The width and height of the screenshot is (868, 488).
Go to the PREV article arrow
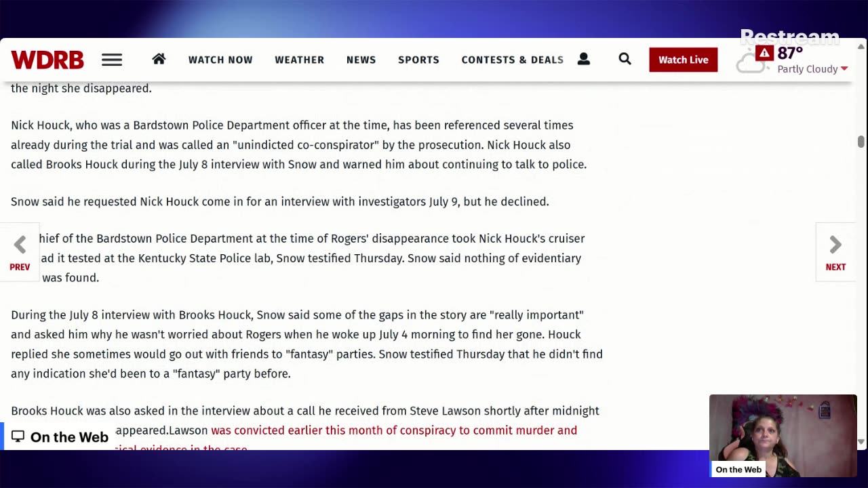(x=20, y=252)
